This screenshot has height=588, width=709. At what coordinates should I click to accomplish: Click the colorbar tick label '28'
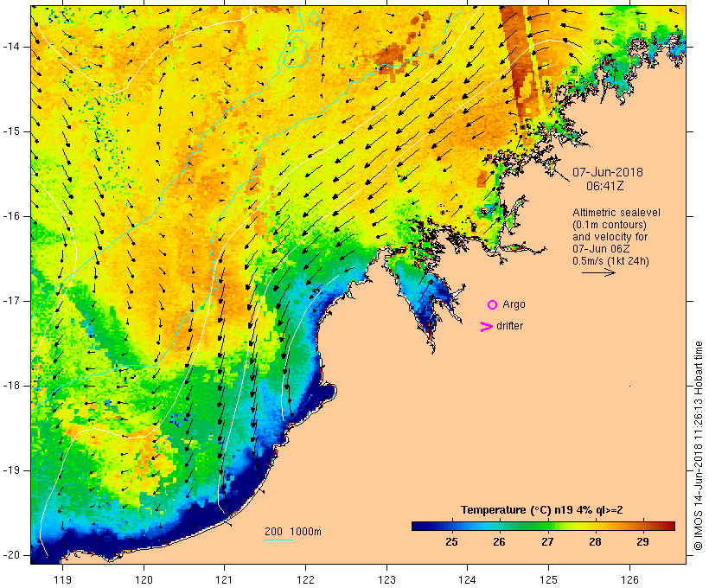[595, 542]
